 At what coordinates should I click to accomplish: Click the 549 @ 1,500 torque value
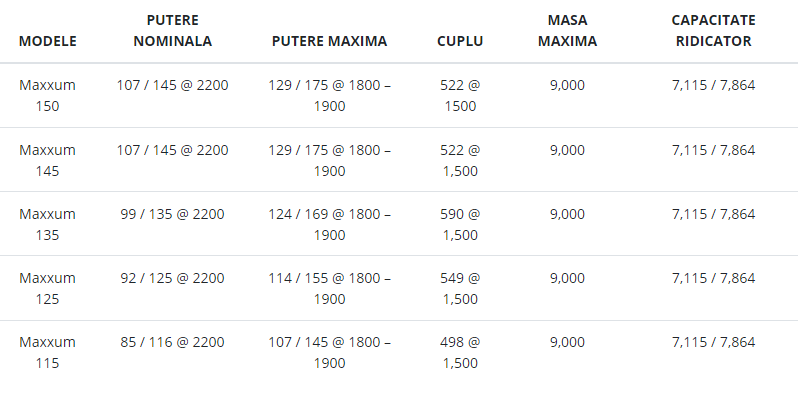pyautogui.click(x=460, y=289)
